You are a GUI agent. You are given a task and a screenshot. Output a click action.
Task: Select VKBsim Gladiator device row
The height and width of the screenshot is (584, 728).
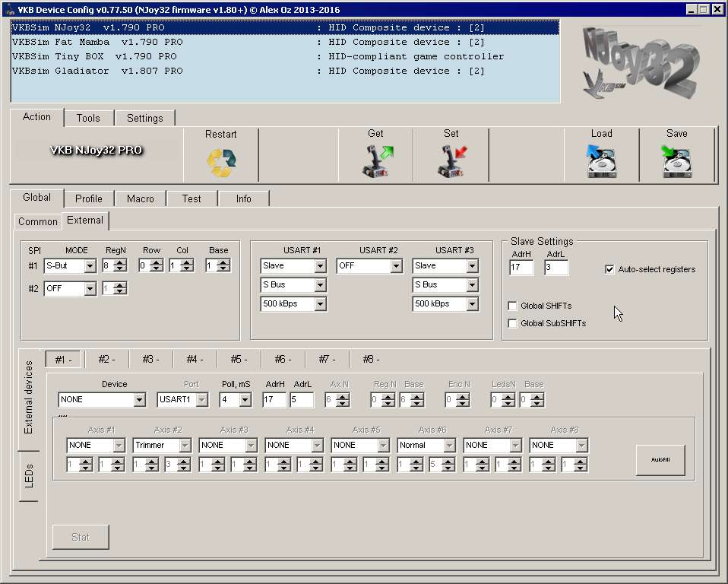pyautogui.click(x=285, y=71)
